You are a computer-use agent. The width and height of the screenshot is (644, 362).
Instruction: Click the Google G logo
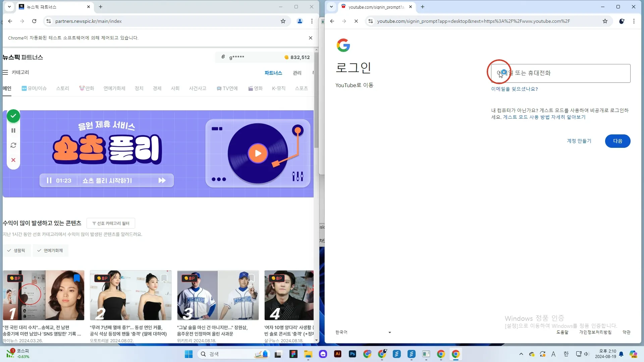click(x=343, y=45)
